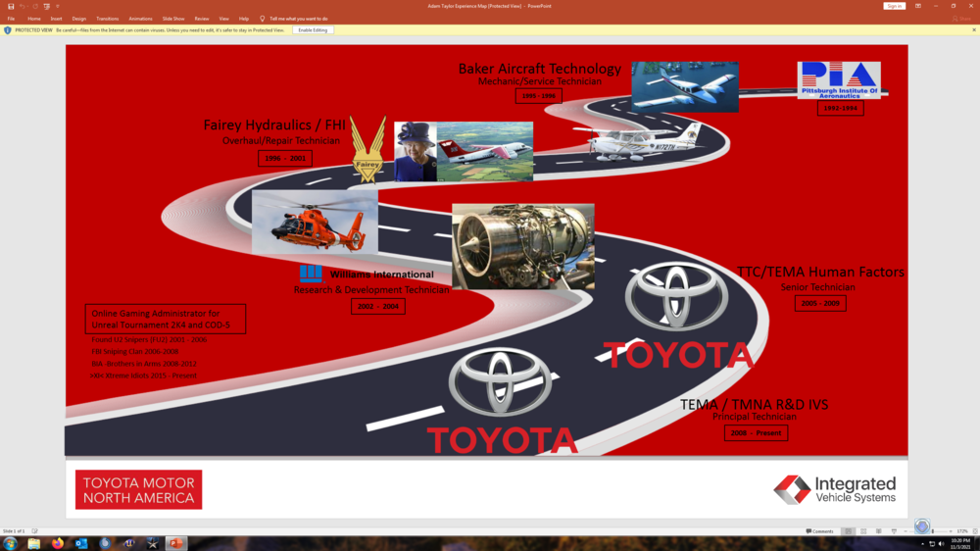The height and width of the screenshot is (551, 980).
Task: Open the Help ribbon tab
Action: pos(244,19)
